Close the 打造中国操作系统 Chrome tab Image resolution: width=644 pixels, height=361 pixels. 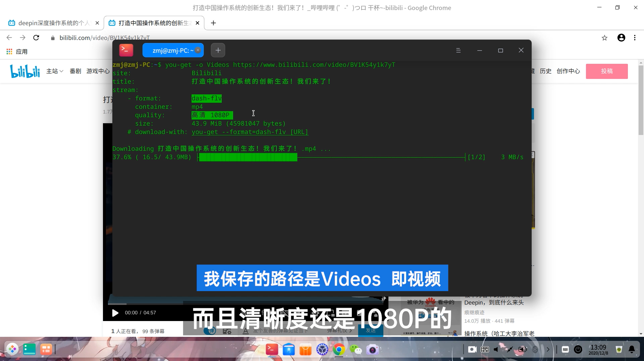point(198,23)
